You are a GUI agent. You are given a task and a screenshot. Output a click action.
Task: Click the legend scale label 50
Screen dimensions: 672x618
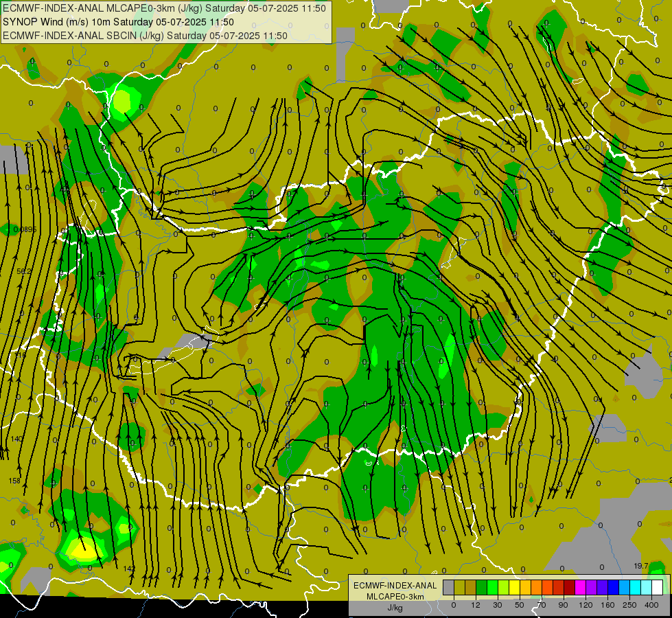click(x=520, y=605)
